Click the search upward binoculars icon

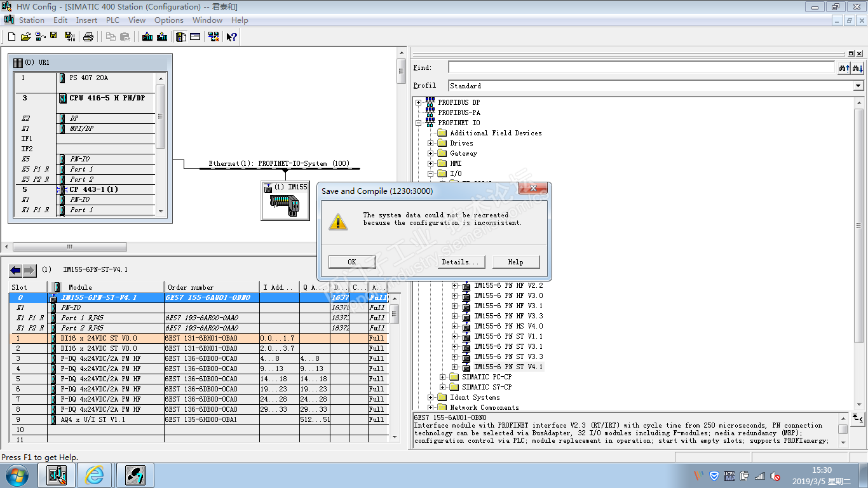coord(844,67)
